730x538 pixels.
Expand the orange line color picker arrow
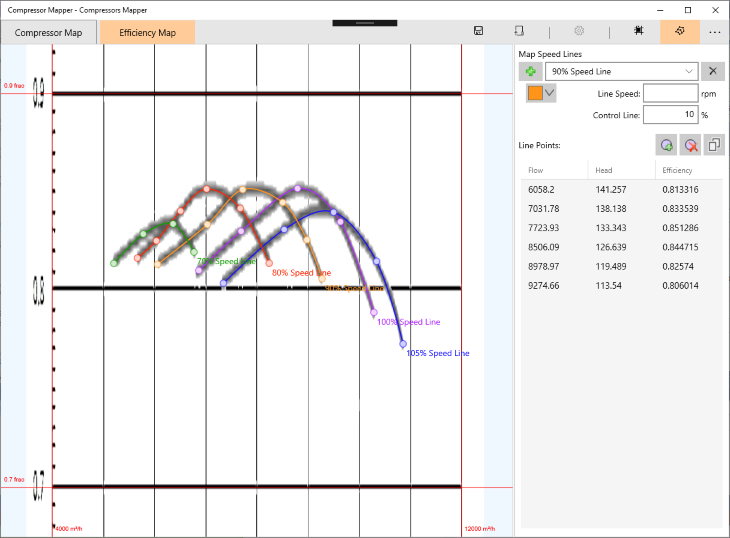[x=550, y=93]
